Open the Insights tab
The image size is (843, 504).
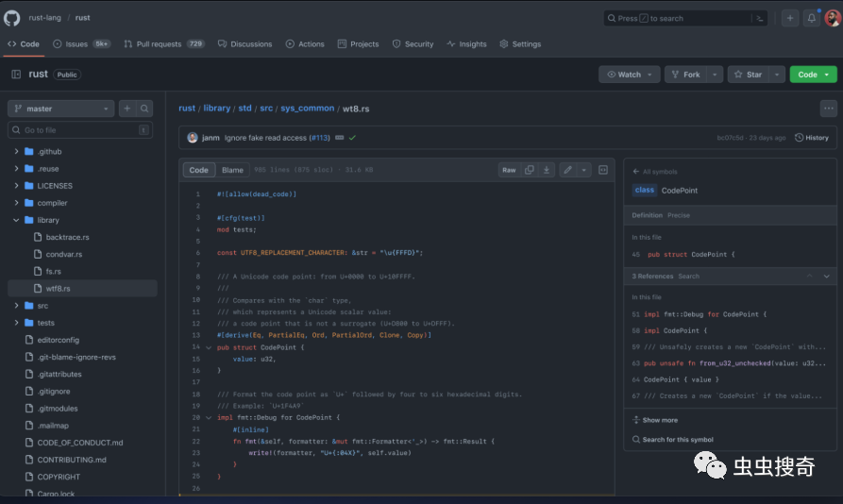point(466,44)
